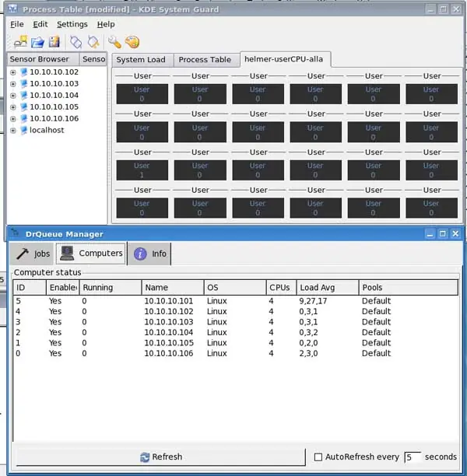
Task: Click the Refresh button
Action: 160,457
